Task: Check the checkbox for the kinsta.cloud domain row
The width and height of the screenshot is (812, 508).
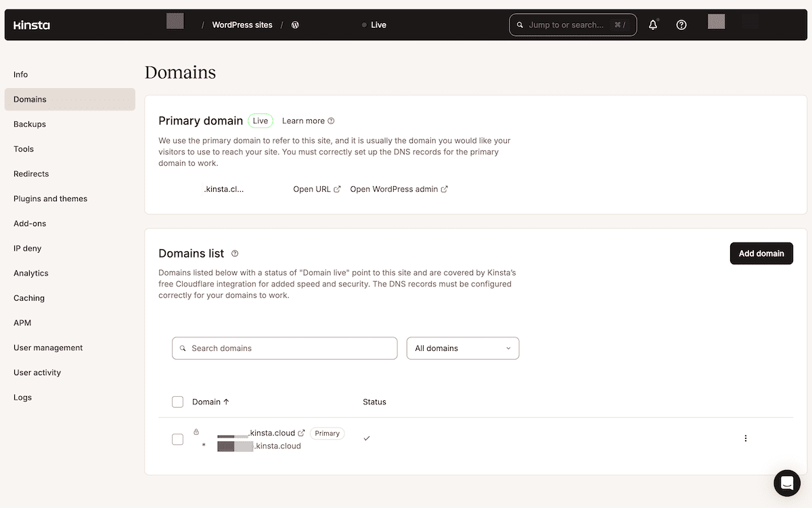Action: pos(177,439)
